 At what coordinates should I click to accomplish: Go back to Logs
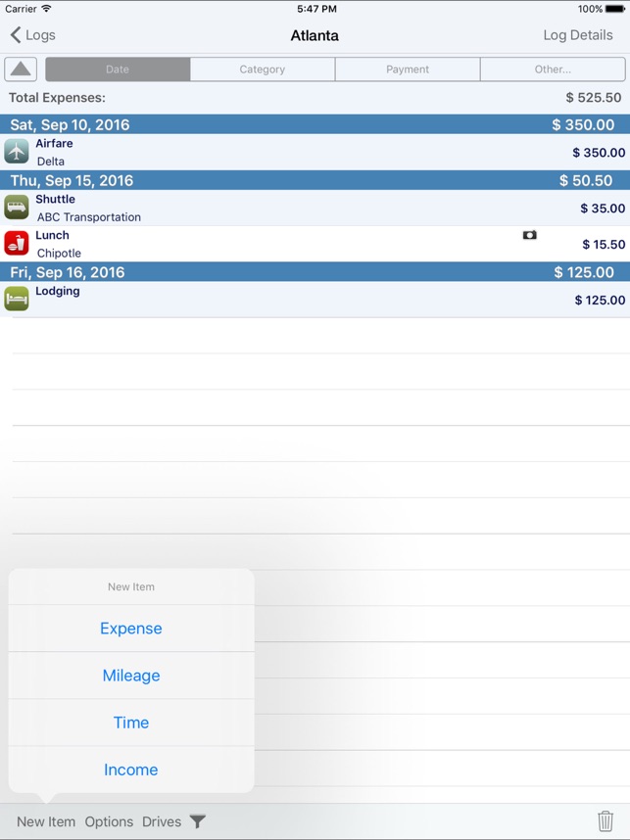click(x=33, y=35)
